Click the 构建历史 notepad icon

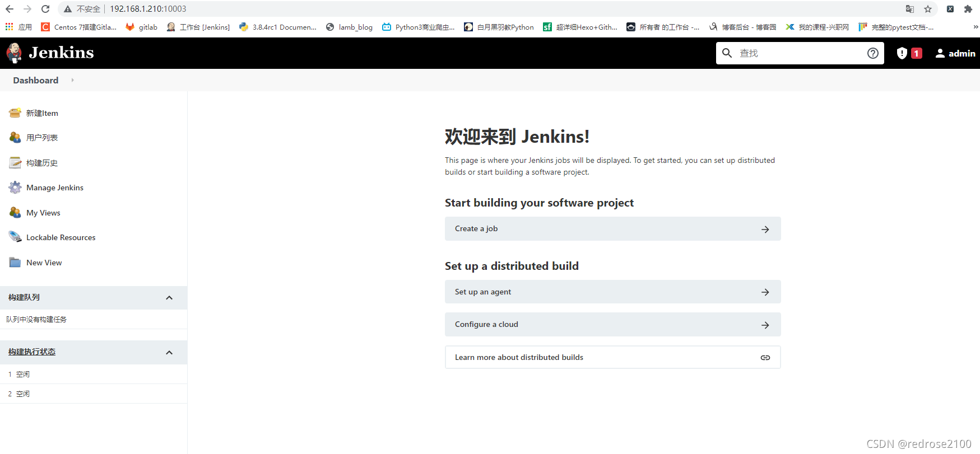(x=15, y=162)
